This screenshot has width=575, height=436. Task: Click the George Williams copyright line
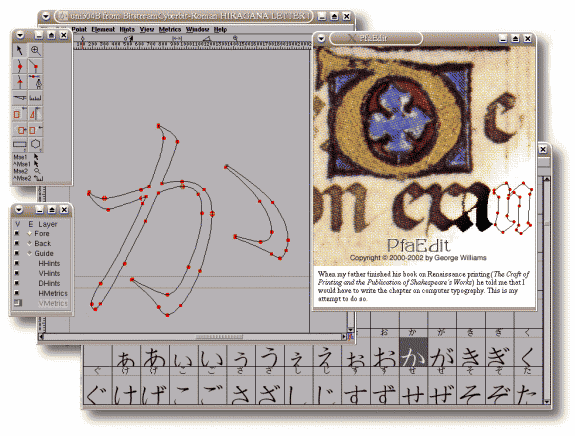pos(418,258)
